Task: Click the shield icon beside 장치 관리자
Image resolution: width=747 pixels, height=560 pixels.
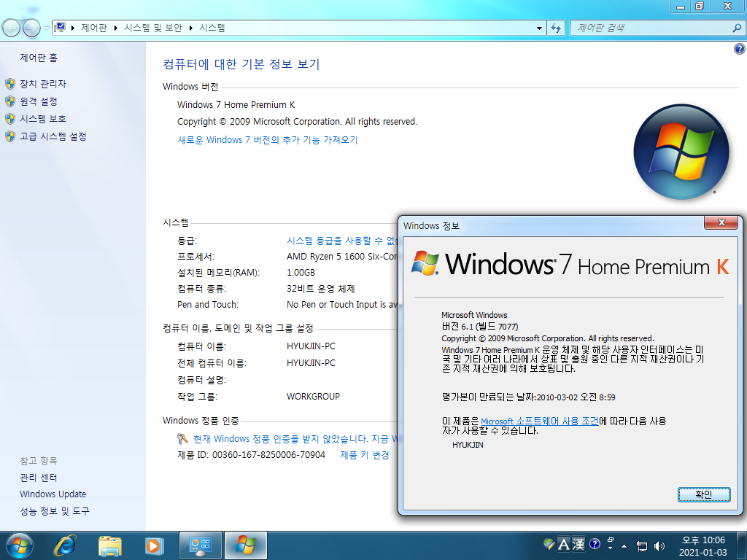Action: click(10, 85)
